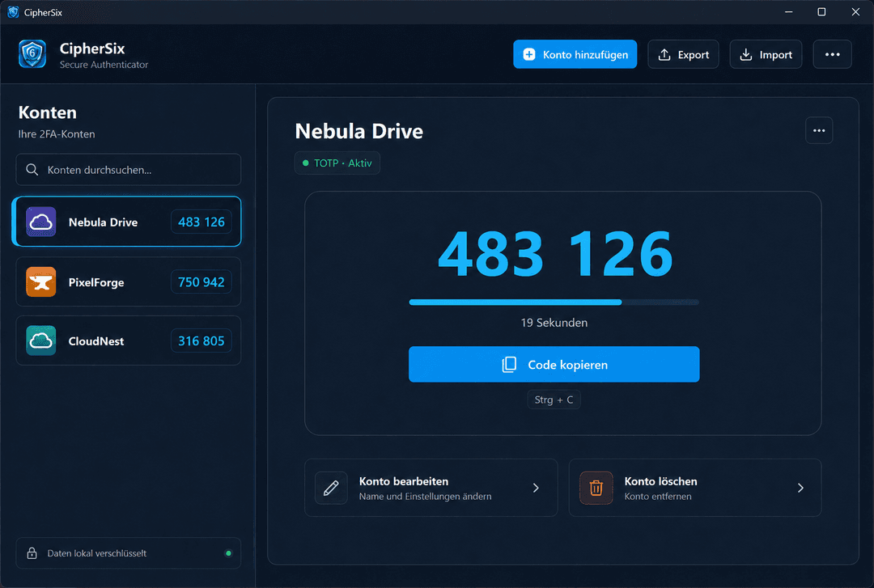
Task: Select the PixelForge account in list
Action: point(128,282)
